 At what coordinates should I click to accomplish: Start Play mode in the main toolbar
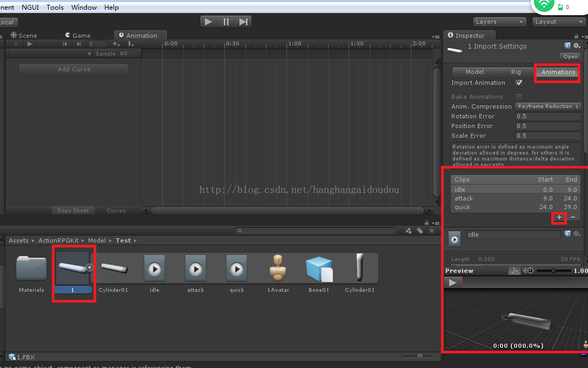click(x=208, y=22)
